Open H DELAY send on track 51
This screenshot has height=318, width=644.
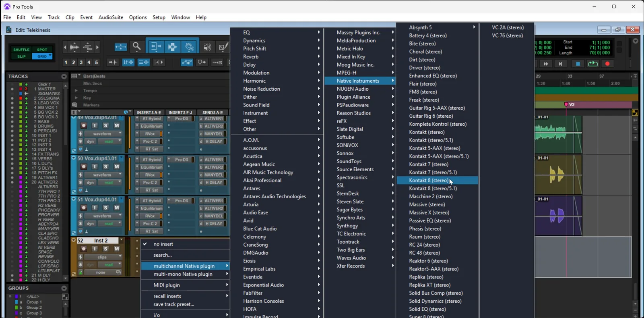(213, 224)
